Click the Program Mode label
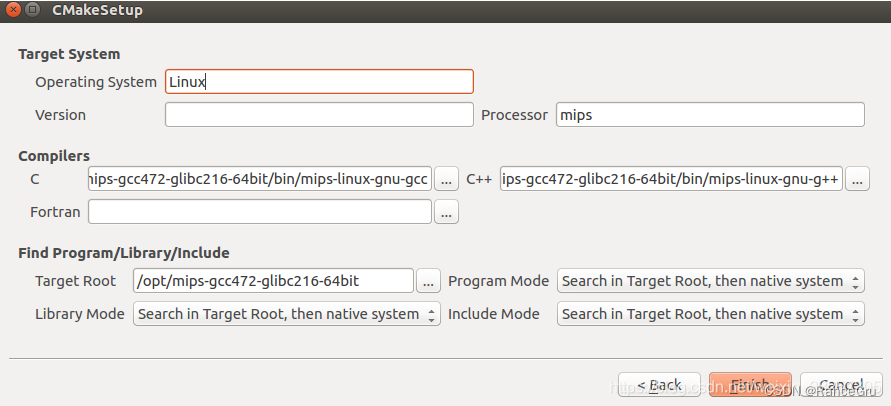 coord(499,281)
